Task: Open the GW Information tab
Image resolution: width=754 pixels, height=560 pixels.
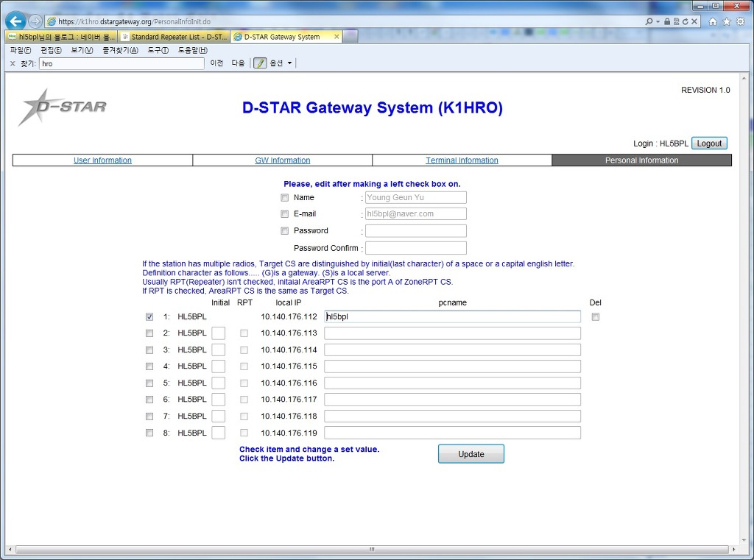Action: [x=282, y=160]
